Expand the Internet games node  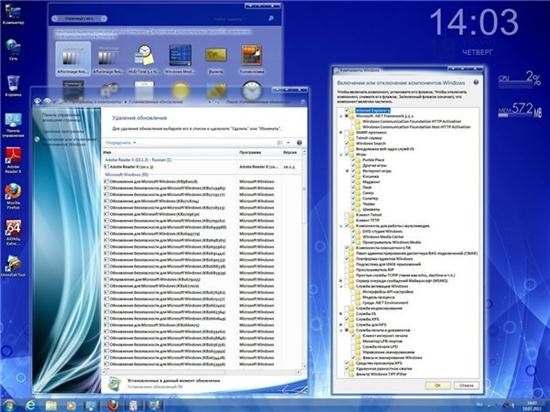[347, 171]
